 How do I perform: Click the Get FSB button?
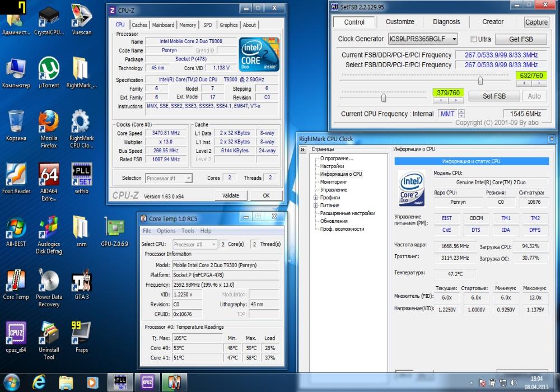(x=521, y=39)
